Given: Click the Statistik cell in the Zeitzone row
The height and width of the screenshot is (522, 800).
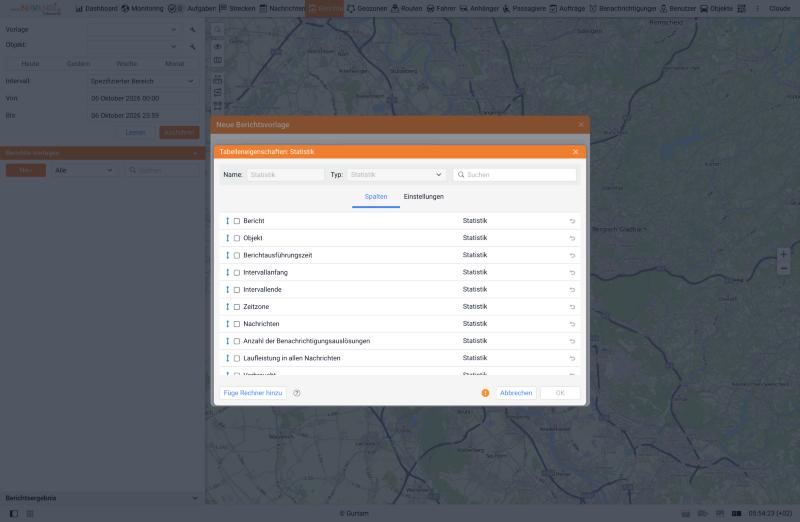Looking at the screenshot, I should click(x=474, y=307).
